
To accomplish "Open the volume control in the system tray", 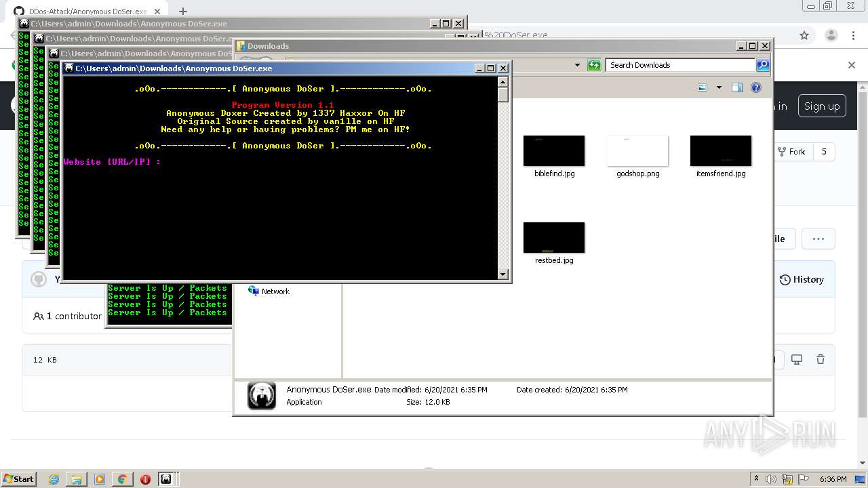I will tap(772, 479).
